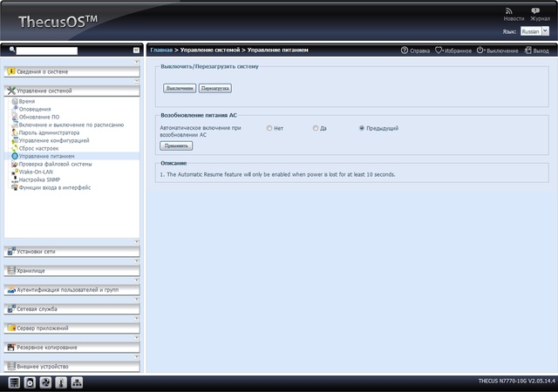The width and height of the screenshot is (558, 392).
Task: Expand the Хранилище section
Action: (71, 271)
